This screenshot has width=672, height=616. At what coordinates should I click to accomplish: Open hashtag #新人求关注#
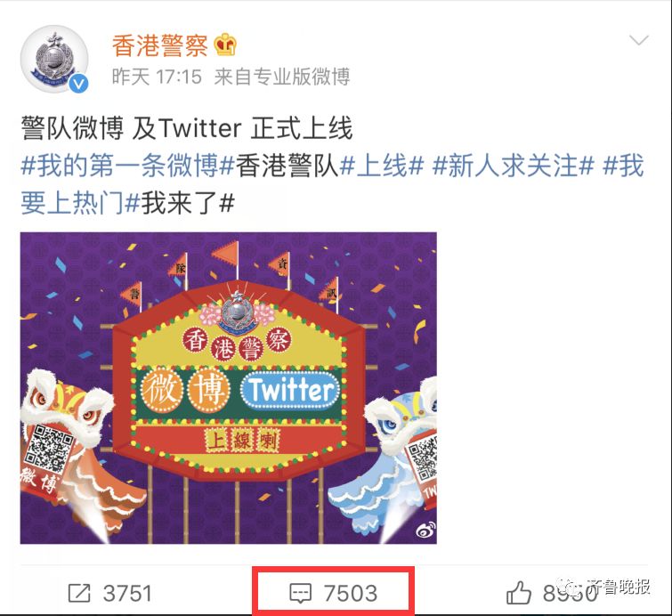tap(514, 166)
